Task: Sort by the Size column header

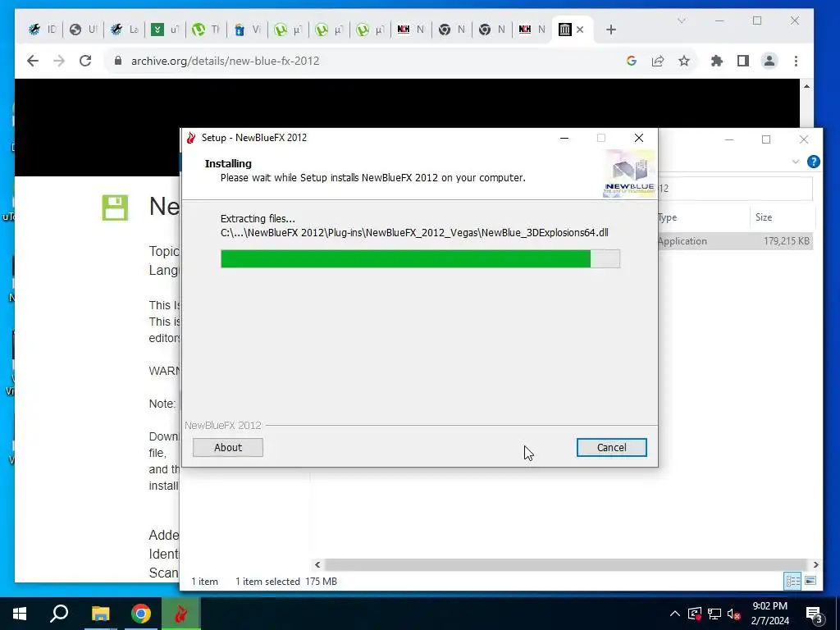Action: click(782, 217)
